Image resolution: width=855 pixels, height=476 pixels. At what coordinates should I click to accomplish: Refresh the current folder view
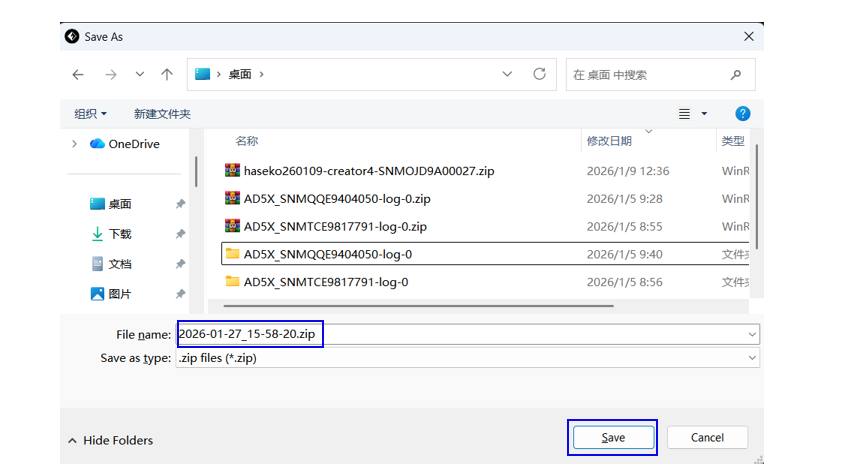tap(539, 74)
